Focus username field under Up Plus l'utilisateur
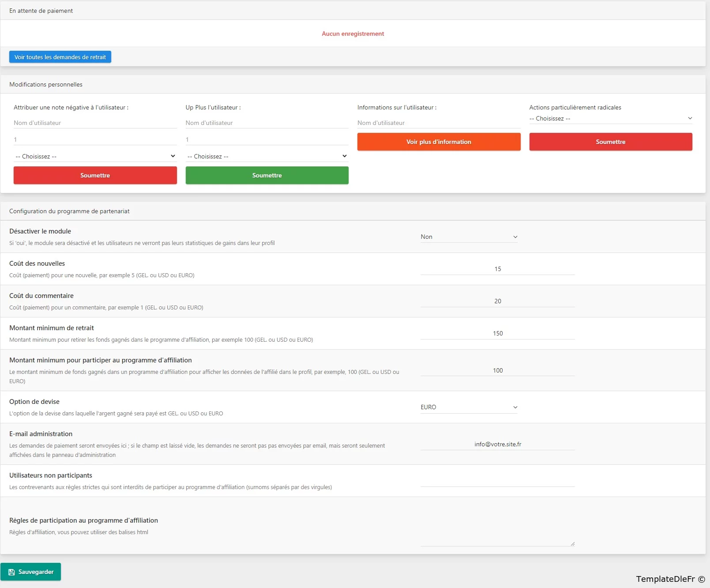Viewport: 710px width, 588px height. pyautogui.click(x=267, y=123)
